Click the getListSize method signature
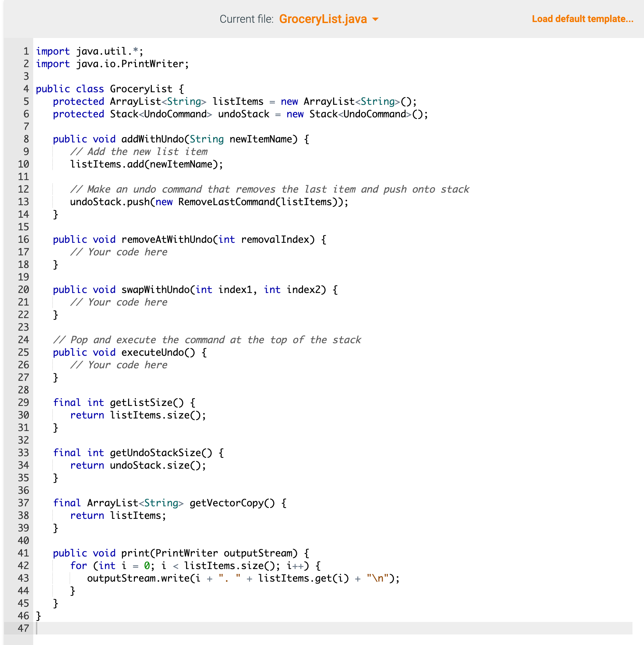This screenshot has width=644, height=645. coord(124,403)
